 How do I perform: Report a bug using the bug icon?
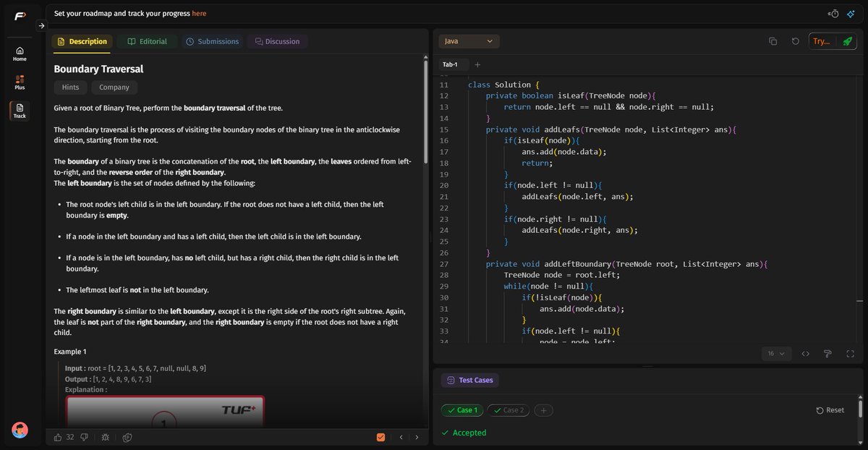pyautogui.click(x=106, y=437)
